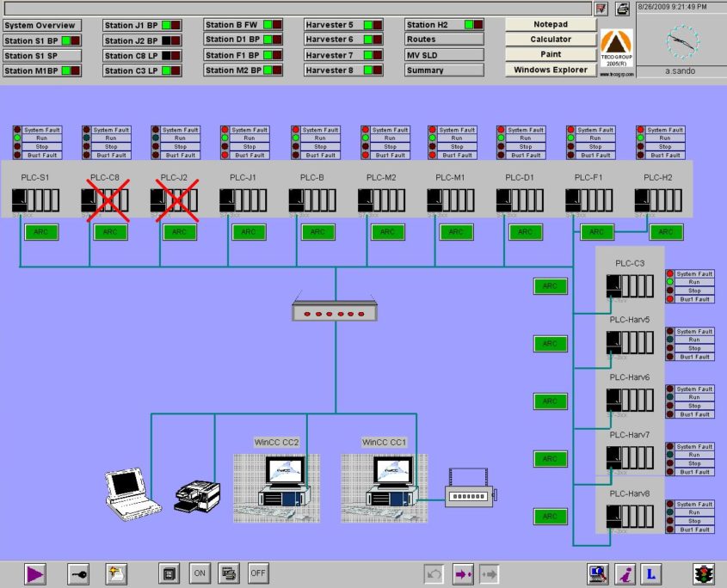The width and height of the screenshot is (727, 588).
Task: Open the computer magnifier diagnostics icon
Action: (x=597, y=573)
